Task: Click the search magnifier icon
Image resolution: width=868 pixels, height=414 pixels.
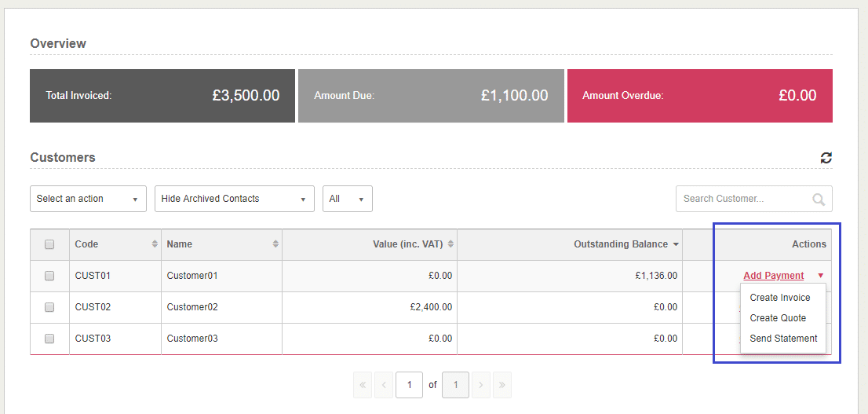Action: pos(819,200)
